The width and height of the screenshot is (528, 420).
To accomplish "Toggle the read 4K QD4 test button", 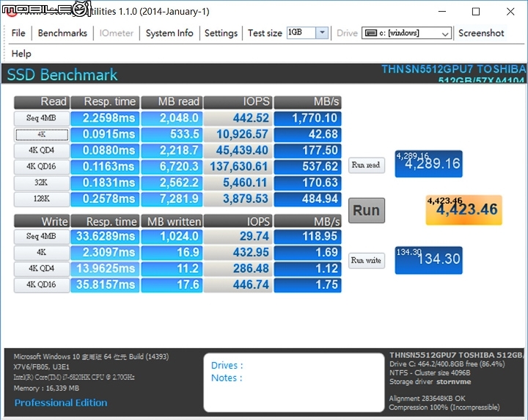I will pyautogui.click(x=42, y=150).
